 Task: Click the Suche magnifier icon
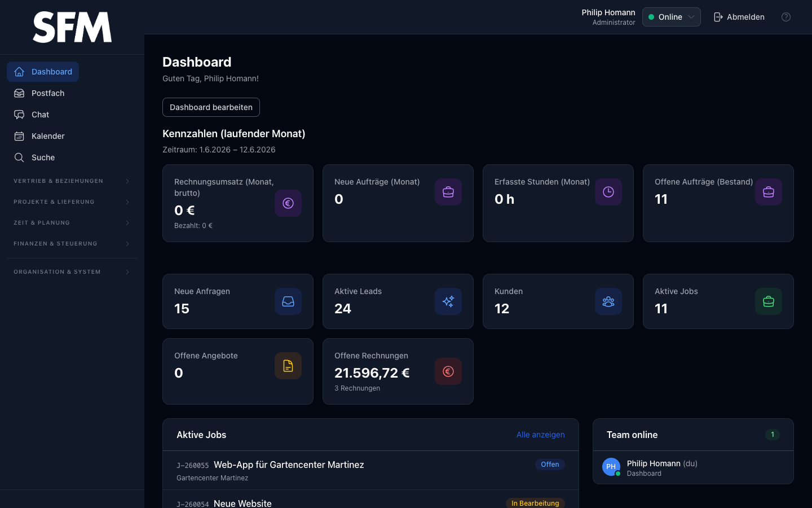point(19,157)
